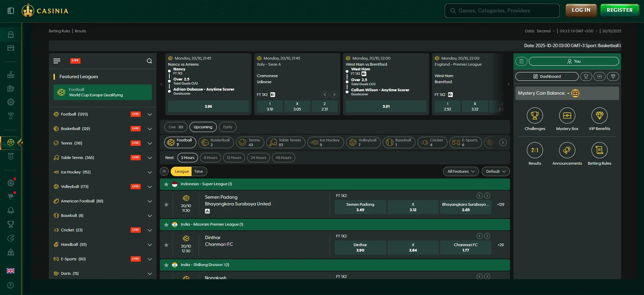Image resolution: width=644 pixels, height=295 pixels.
Task: Open the Odds Decimal format dropdown
Action: pyautogui.click(x=540, y=31)
